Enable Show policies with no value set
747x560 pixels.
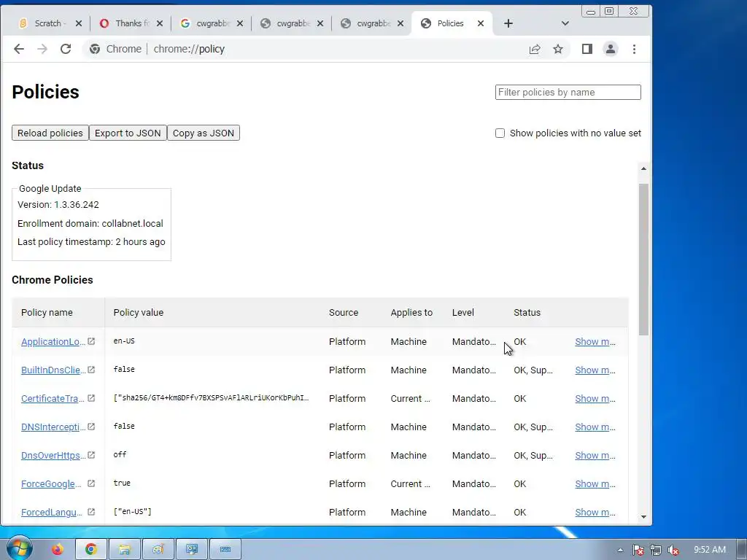500,133
